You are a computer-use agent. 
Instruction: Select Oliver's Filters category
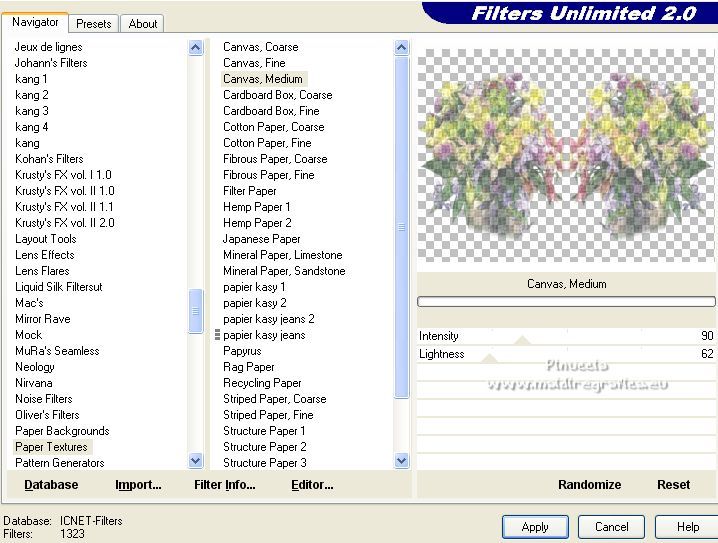click(x=47, y=415)
